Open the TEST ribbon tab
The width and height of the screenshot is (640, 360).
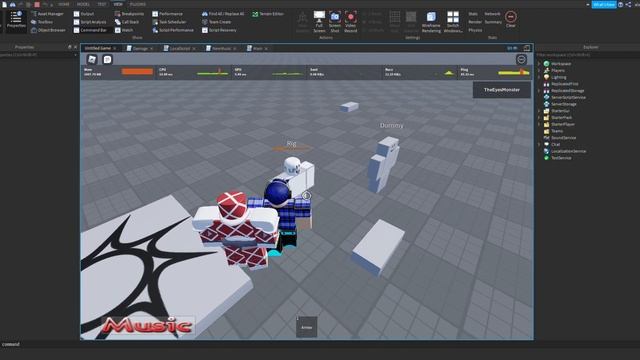click(x=102, y=4)
